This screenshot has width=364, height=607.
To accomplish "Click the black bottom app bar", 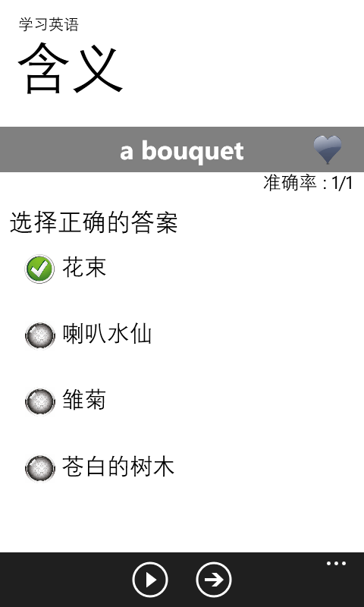I will pos(182,580).
